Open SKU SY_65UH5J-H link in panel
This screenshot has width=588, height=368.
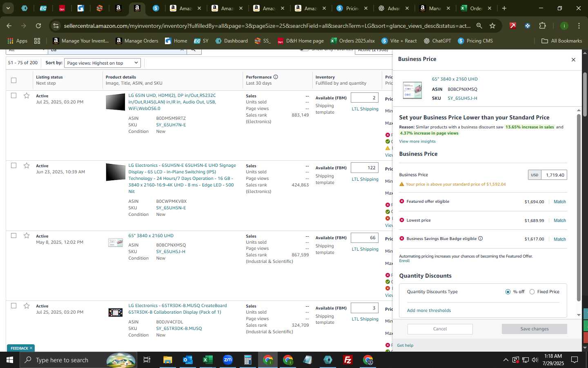pos(462,98)
